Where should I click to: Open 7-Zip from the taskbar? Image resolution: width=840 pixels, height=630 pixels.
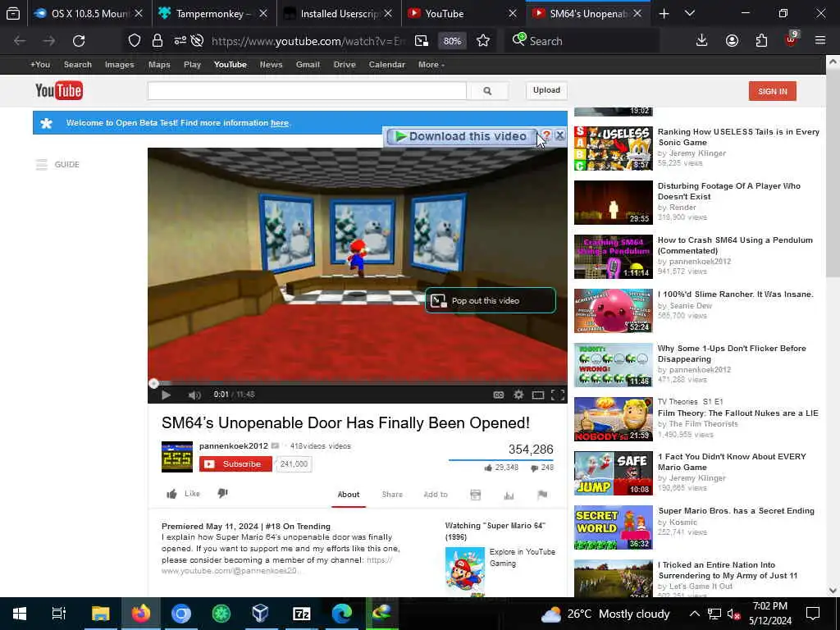click(301, 614)
